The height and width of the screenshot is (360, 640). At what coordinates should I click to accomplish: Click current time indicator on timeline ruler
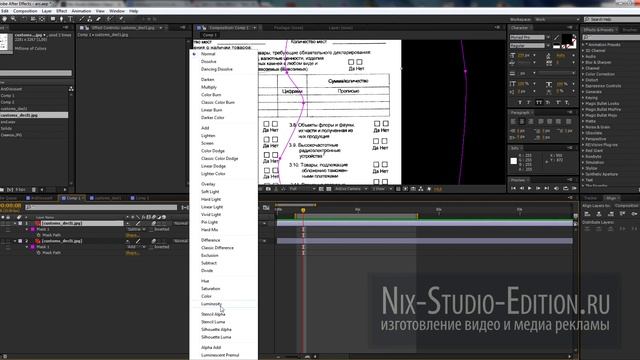[303, 210]
